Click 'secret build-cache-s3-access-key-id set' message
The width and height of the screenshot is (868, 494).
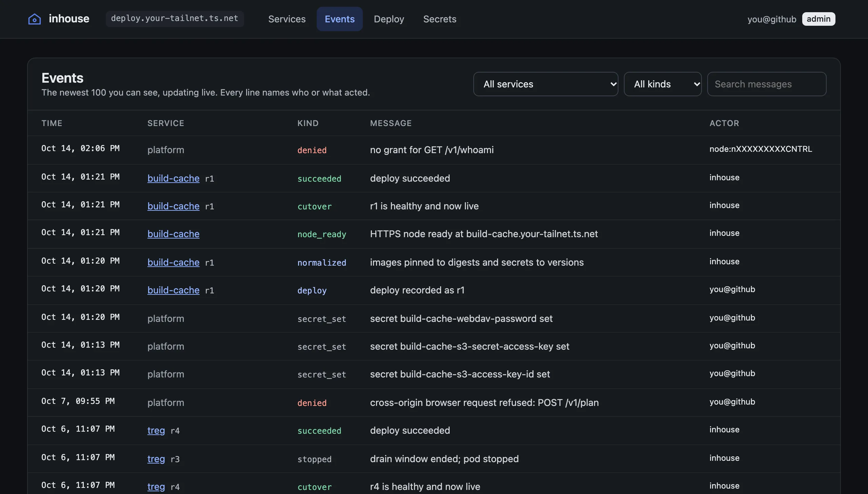click(x=460, y=374)
